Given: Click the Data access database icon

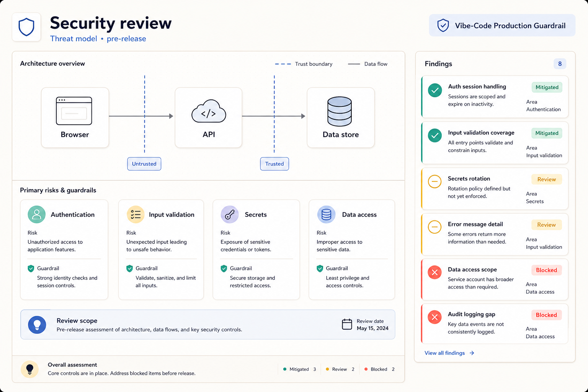Looking at the screenshot, I should coord(326,214).
